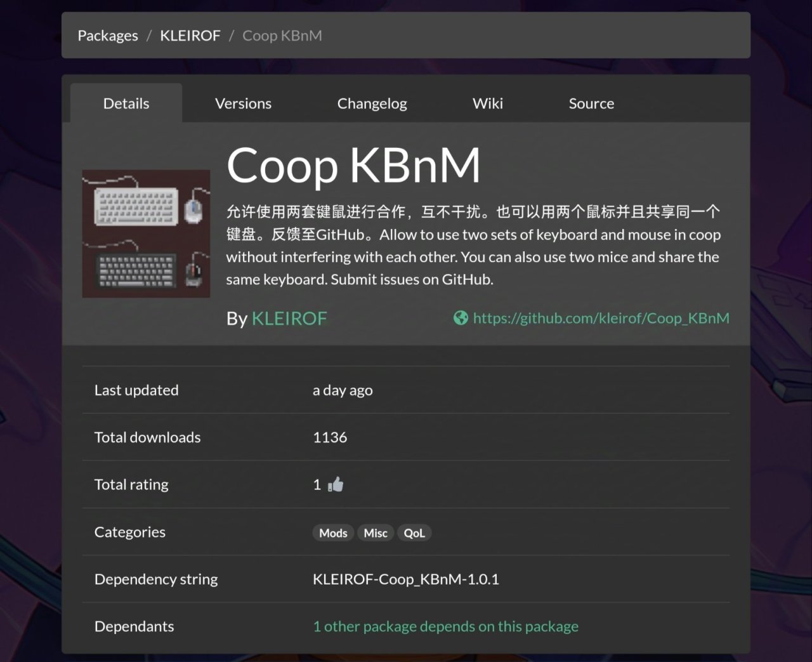Click the dependency string KLEIROF-Coop_KBnM-1.0.1
This screenshot has height=662, width=812.
406,579
